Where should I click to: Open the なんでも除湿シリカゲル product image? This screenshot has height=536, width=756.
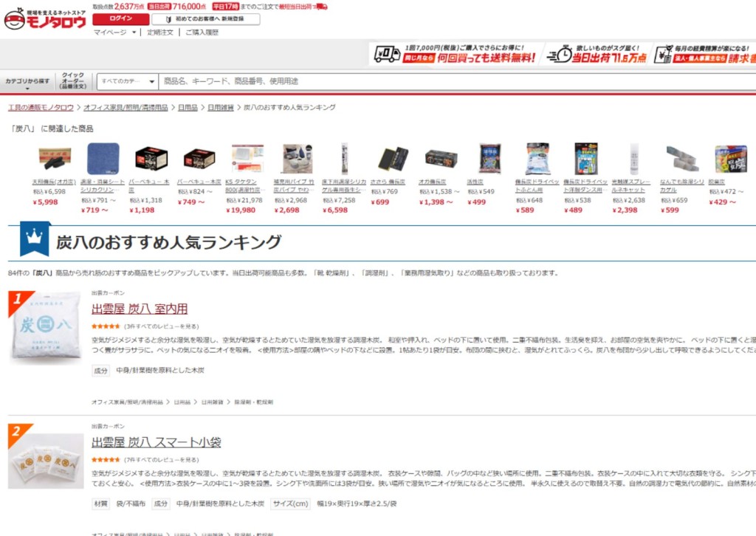click(682, 159)
